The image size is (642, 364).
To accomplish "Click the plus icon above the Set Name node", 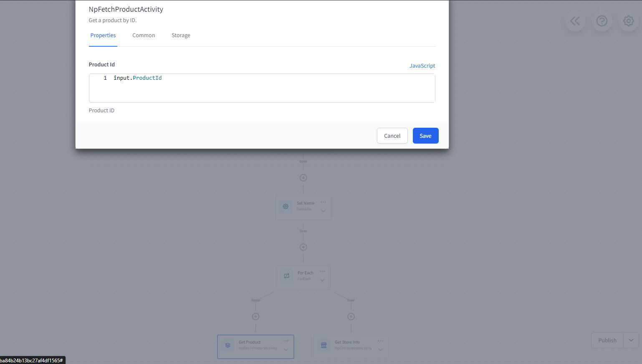I will (303, 177).
